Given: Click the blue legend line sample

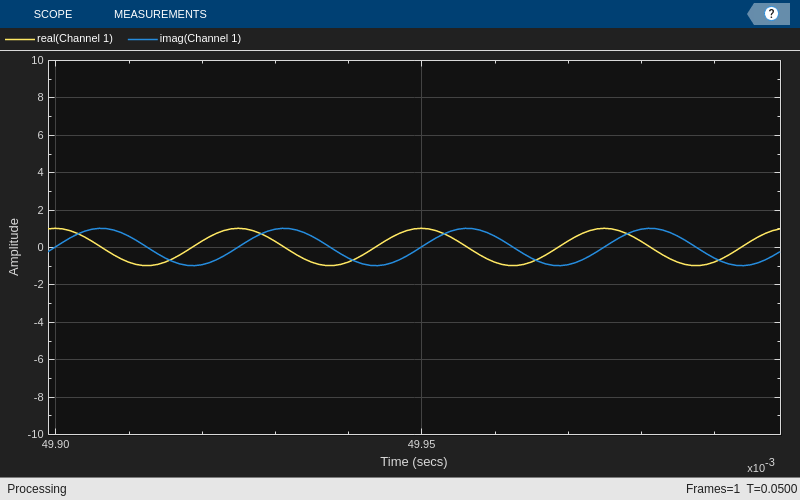Looking at the screenshot, I should click(x=143, y=39).
